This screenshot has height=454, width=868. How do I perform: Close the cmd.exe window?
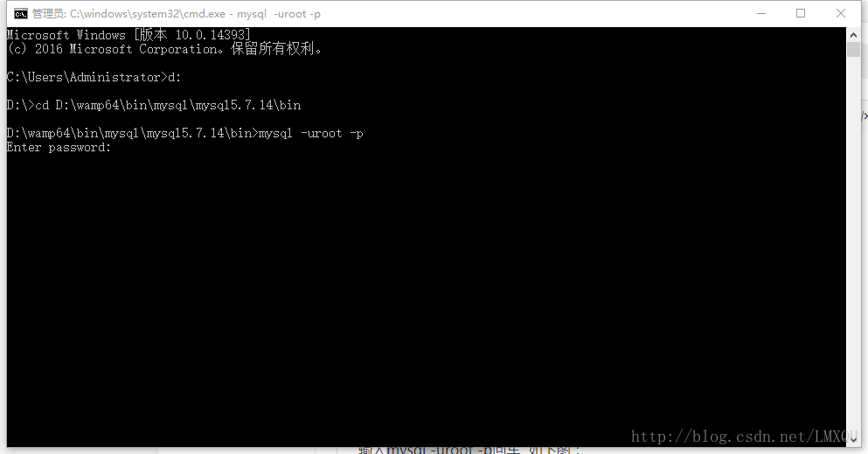tap(840, 13)
